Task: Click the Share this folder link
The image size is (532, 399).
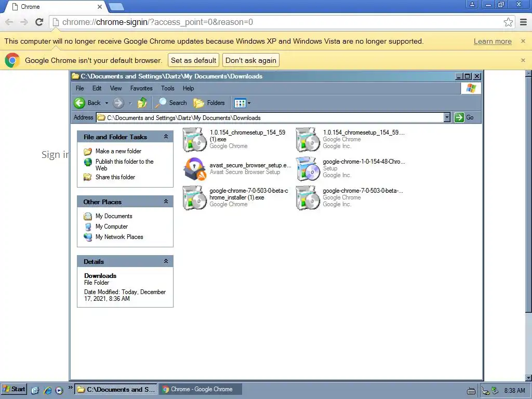Action: click(x=115, y=177)
